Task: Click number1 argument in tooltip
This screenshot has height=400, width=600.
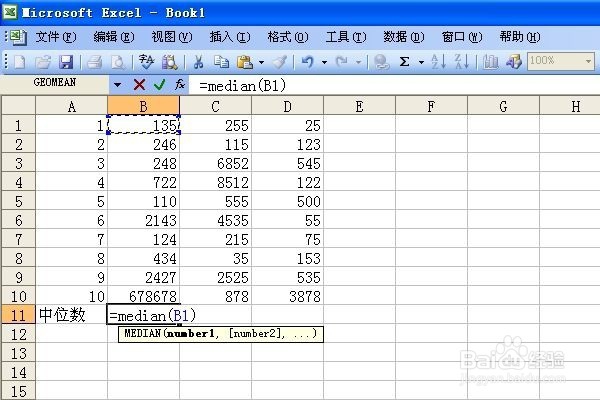Action: coord(191,333)
